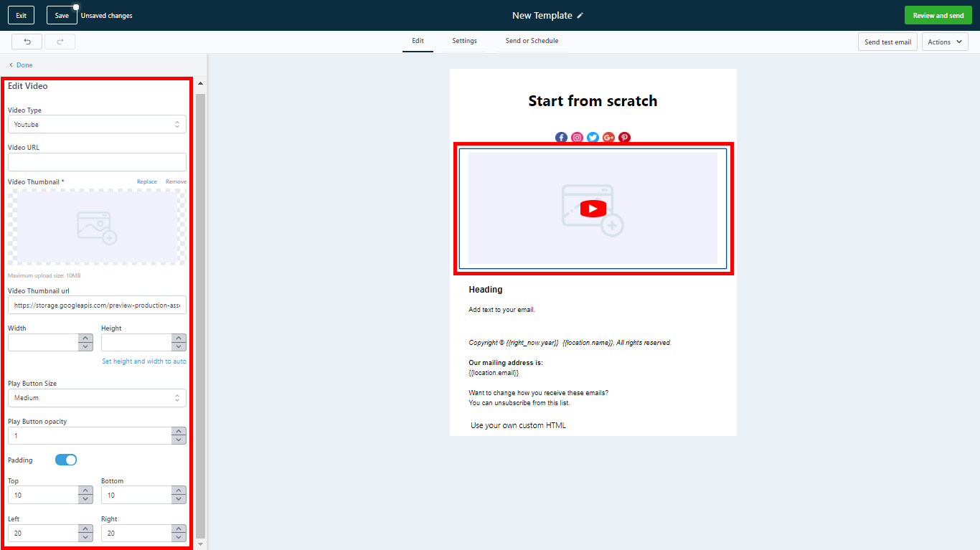This screenshot has width=980, height=550.
Task: Click the undo arrow button
Action: click(27, 42)
